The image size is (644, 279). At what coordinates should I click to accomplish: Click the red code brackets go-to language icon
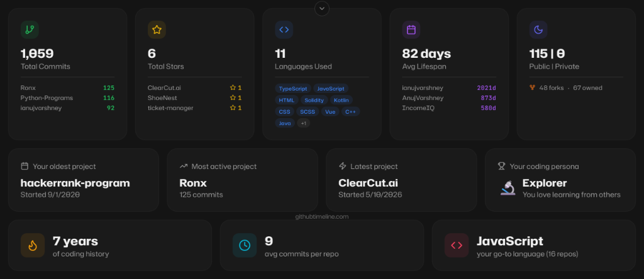(x=457, y=245)
